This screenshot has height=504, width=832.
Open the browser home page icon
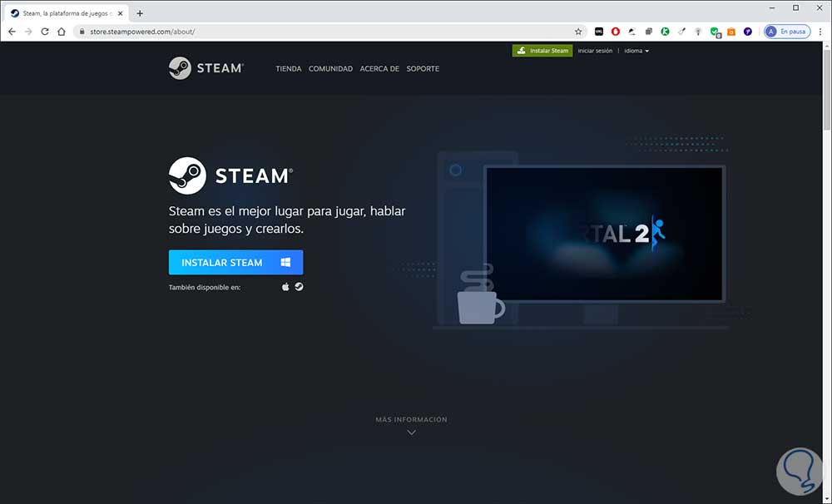62,32
